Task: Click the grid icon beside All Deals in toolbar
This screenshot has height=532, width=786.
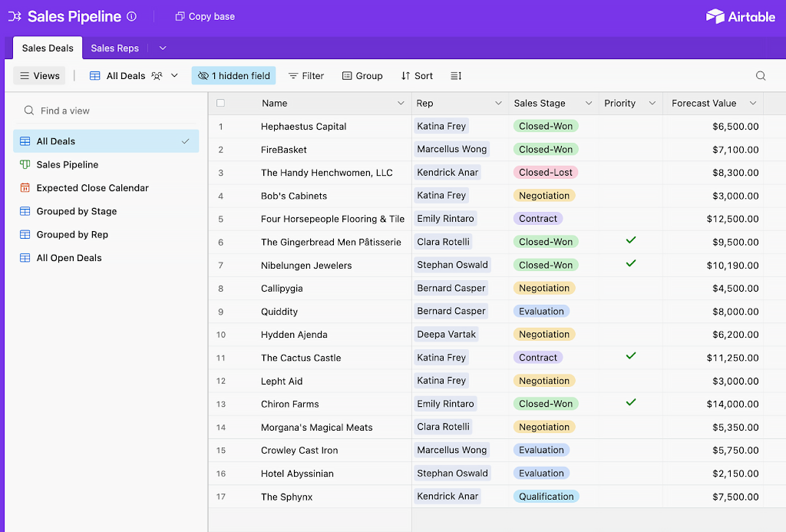Action: point(94,76)
